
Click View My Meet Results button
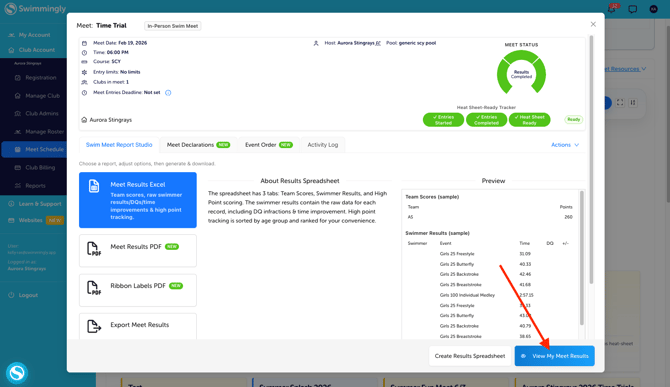(x=554, y=356)
